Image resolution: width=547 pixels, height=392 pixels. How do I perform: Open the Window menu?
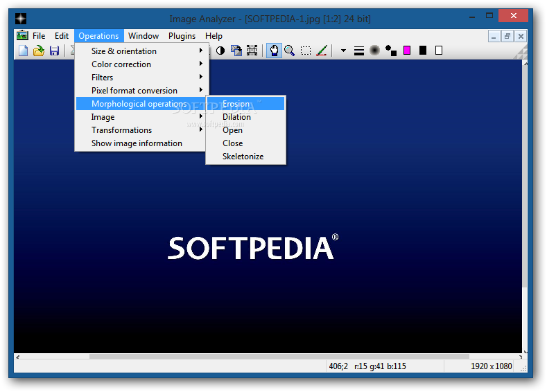(x=144, y=36)
